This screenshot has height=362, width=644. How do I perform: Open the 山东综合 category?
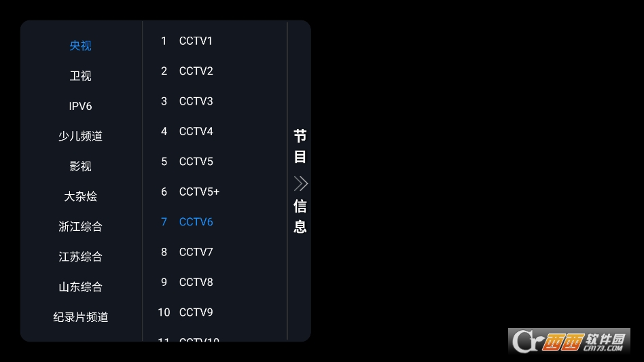tap(80, 287)
